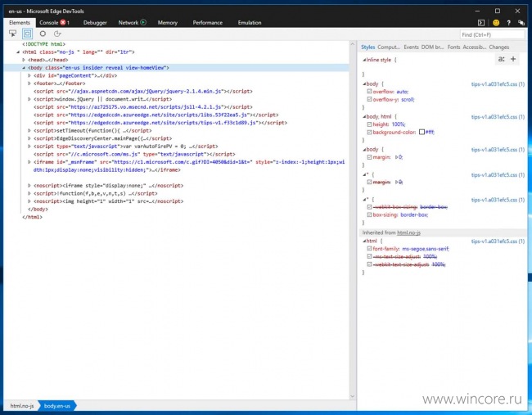Collapse the body element node

pyautogui.click(x=24, y=67)
